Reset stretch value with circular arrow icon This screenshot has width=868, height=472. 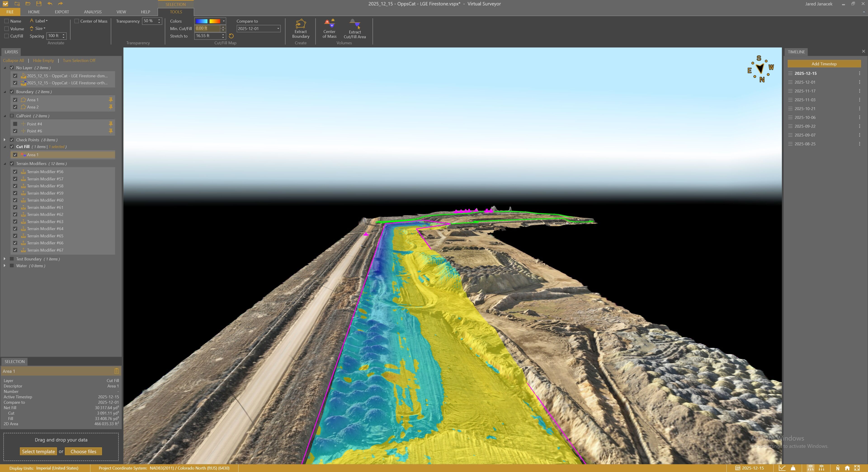(x=231, y=36)
